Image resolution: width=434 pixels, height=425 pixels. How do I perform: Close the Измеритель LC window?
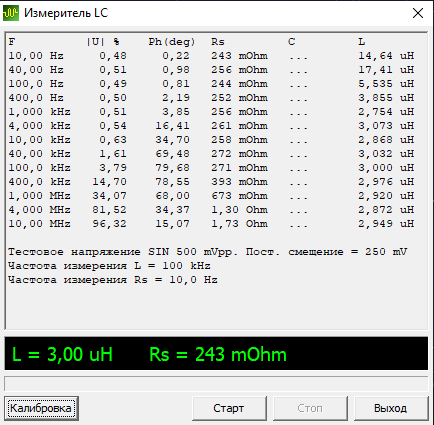pos(418,13)
